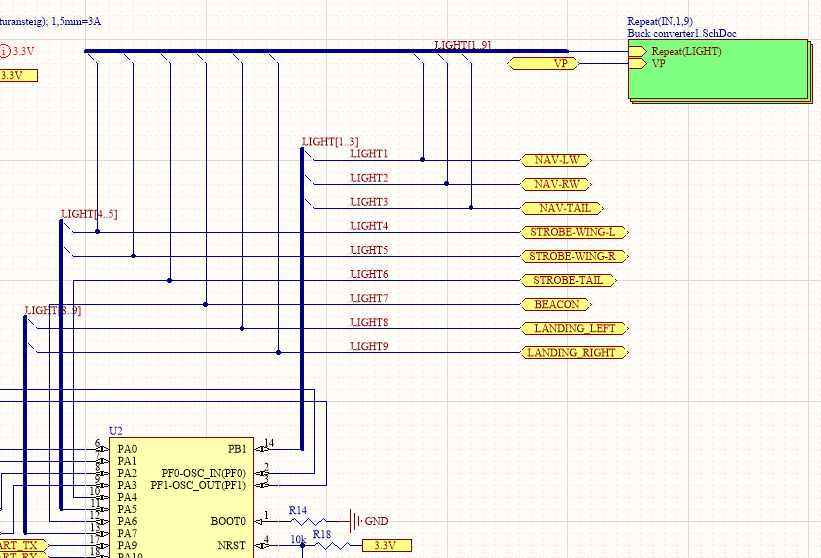Select the PF1-OSC_OUT(PF1) pin label
821x558 pixels.
[198, 485]
